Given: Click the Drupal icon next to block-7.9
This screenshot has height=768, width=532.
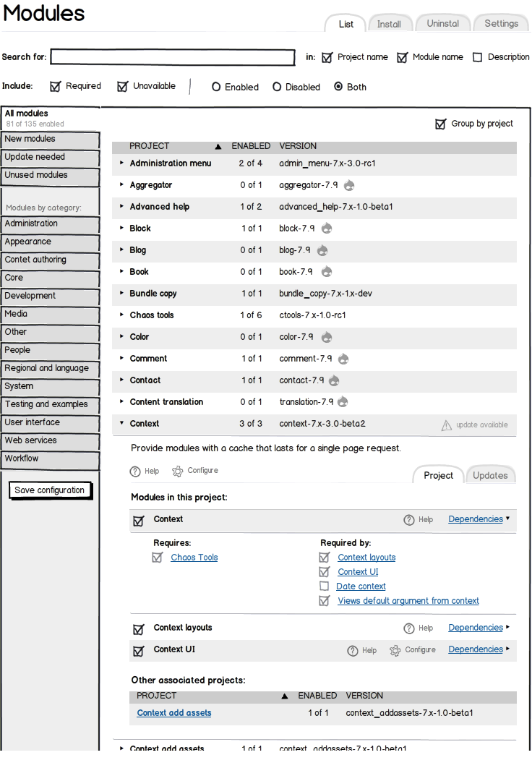Looking at the screenshot, I should pyautogui.click(x=327, y=229).
